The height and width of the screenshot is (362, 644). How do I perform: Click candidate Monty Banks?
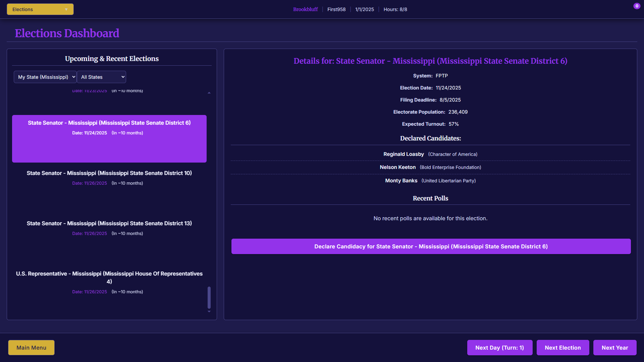(x=401, y=181)
